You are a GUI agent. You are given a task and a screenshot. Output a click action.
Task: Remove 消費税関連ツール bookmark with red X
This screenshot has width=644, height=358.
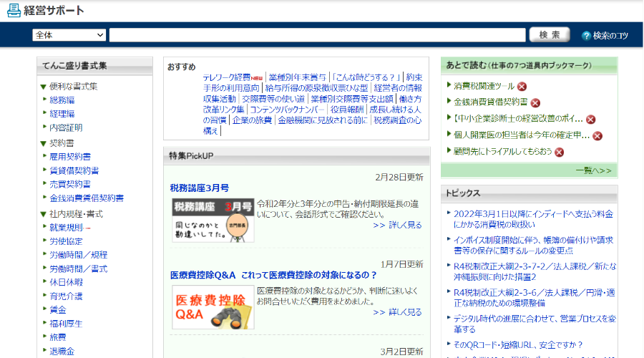point(522,86)
